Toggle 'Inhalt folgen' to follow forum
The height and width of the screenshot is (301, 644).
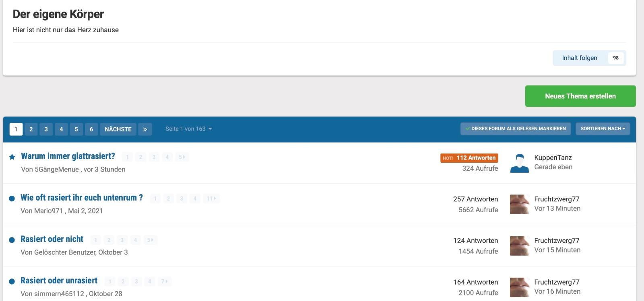point(579,58)
